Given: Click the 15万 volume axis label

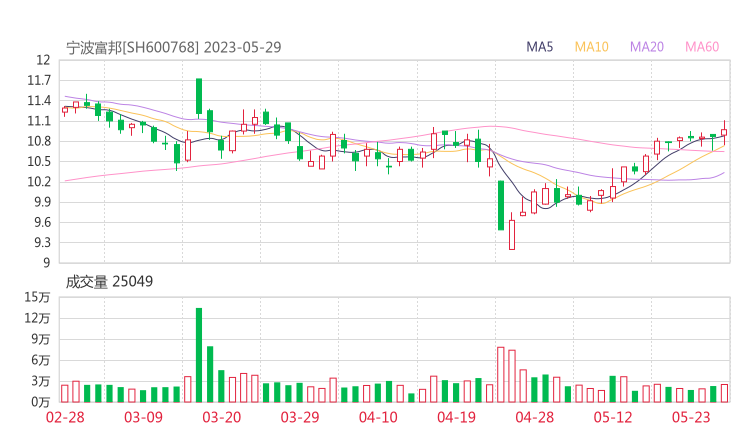Looking at the screenshot, I should pyautogui.click(x=37, y=297).
